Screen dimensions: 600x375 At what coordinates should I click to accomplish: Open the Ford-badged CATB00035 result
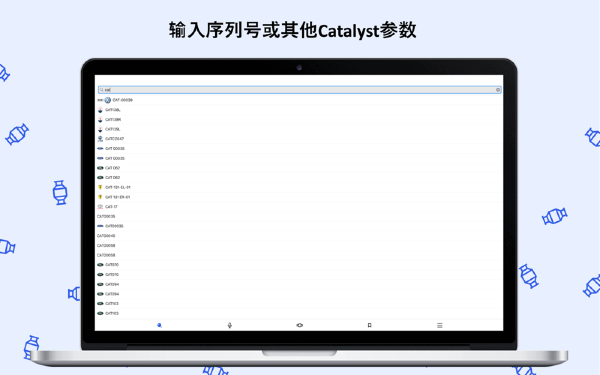coord(300,226)
